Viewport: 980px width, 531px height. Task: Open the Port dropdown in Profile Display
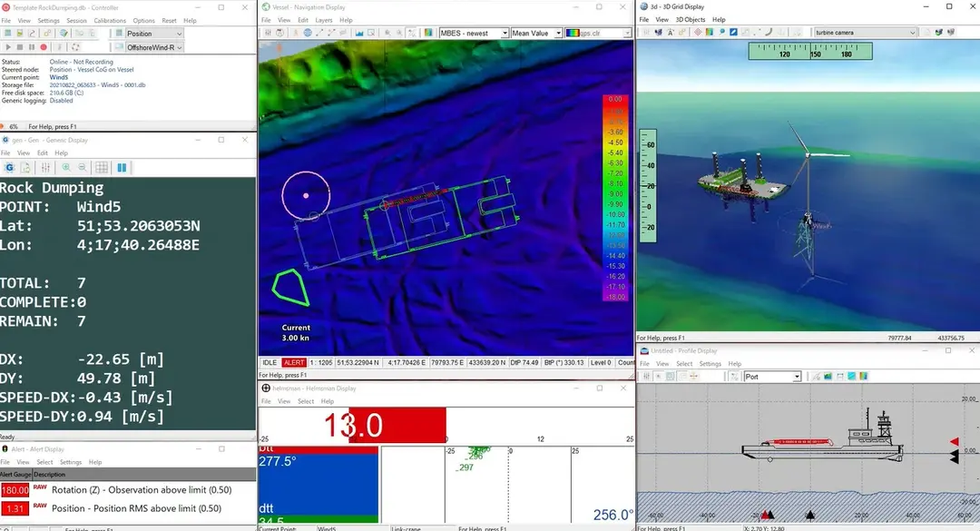(x=772, y=377)
